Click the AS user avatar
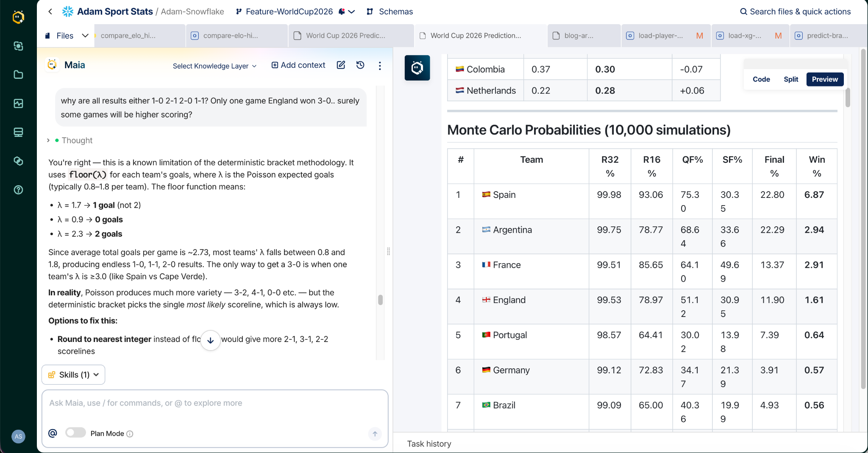Image resolution: width=868 pixels, height=453 pixels. (x=18, y=436)
